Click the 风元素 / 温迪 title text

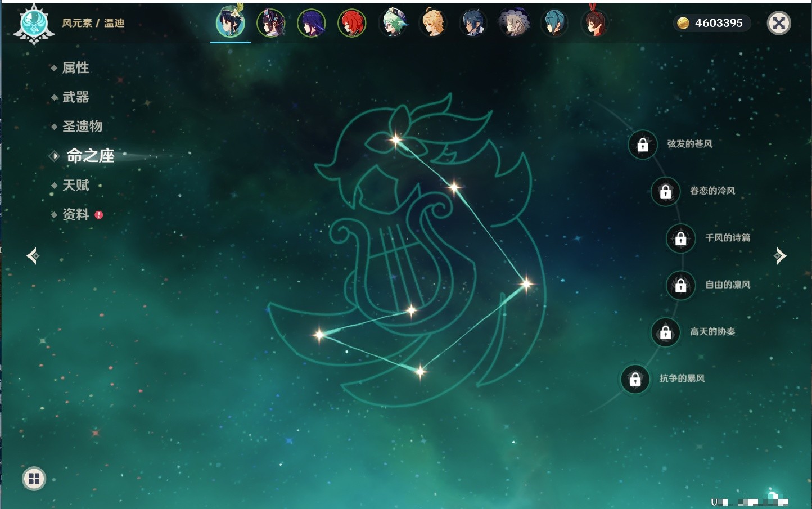click(93, 23)
